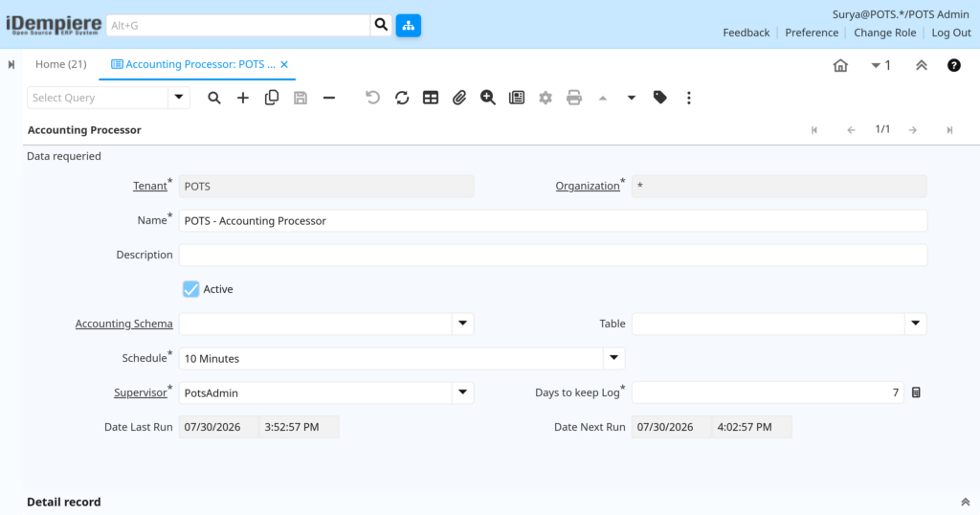Click the Feedback link
This screenshot has width=980, height=515.
point(746,33)
